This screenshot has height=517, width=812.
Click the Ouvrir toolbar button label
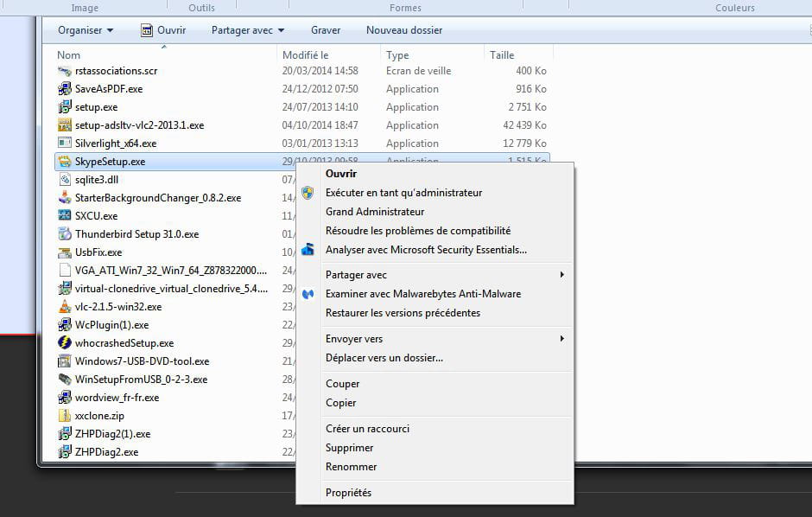pyautogui.click(x=171, y=30)
